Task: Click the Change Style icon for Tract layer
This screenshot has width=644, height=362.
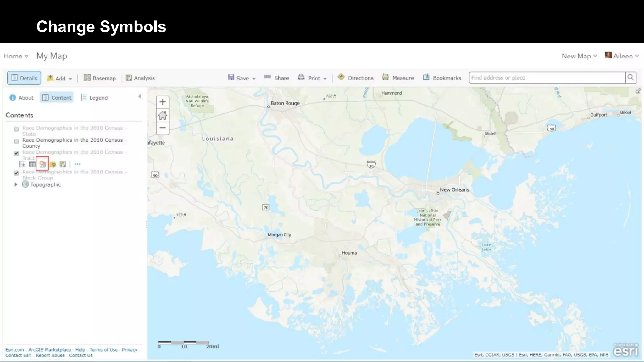Action: coord(42,164)
